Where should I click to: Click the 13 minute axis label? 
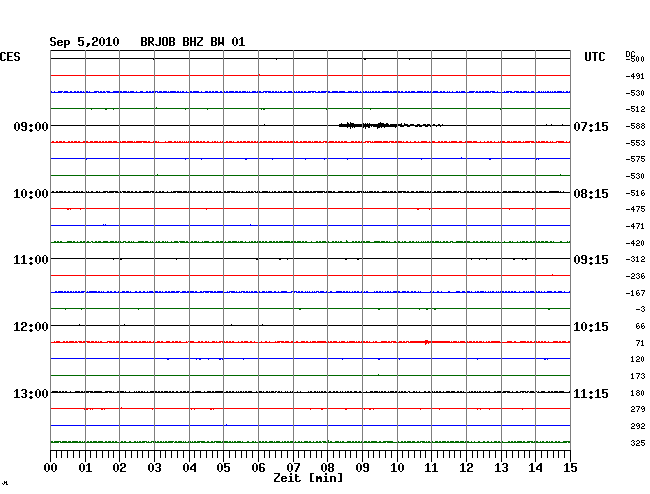point(501,468)
